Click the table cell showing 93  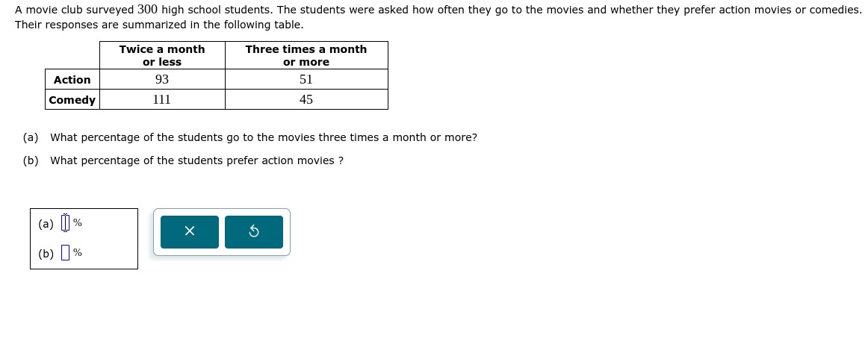coord(162,79)
